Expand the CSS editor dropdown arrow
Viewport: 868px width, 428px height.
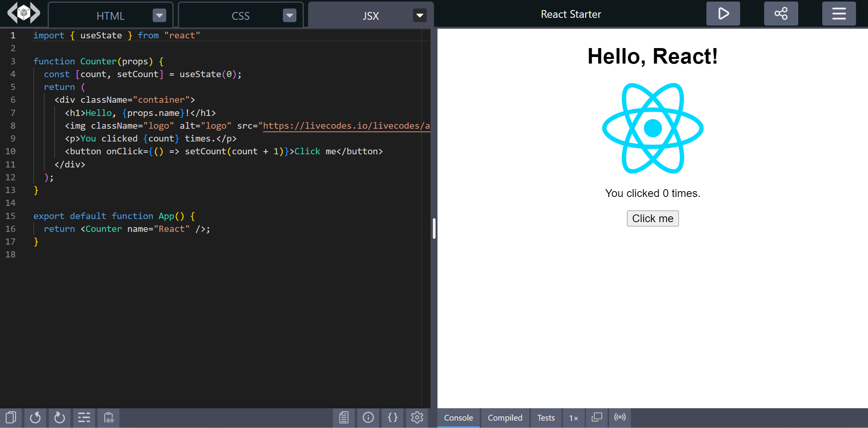pyautogui.click(x=289, y=16)
